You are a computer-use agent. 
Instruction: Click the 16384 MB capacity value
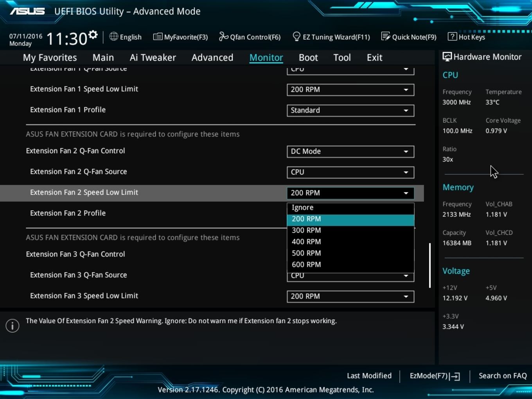457,243
